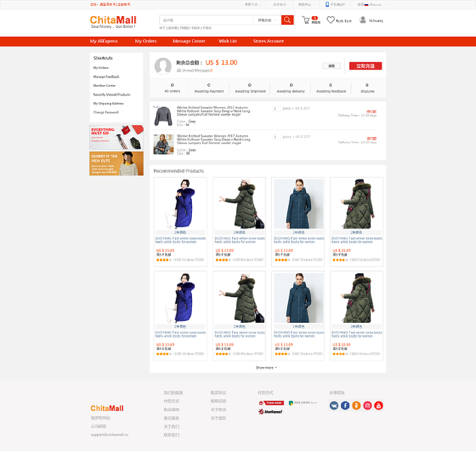The width and height of the screenshot is (476, 457).
Task: Click the small withdraw button beside recharge
Action: pyautogui.click(x=331, y=66)
